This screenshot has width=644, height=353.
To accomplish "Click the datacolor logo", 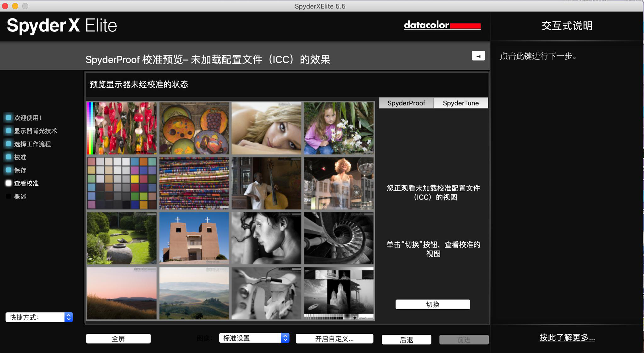I will pyautogui.click(x=442, y=25).
